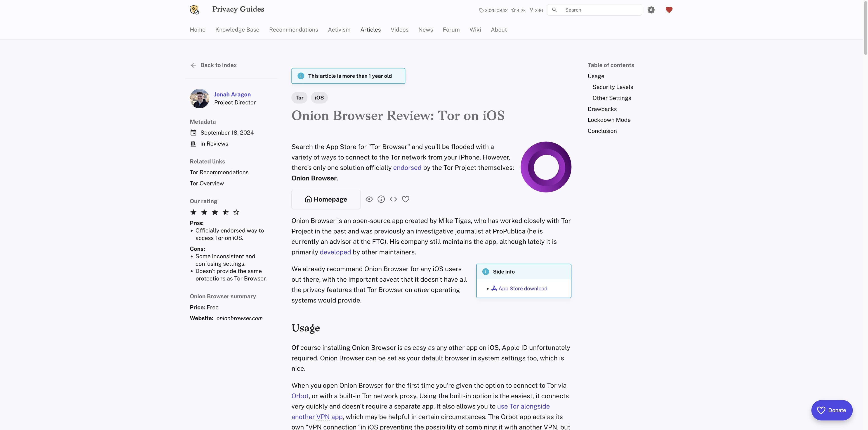Click the iOS tag chip
The height and width of the screenshot is (430, 868).
pos(319,98)
